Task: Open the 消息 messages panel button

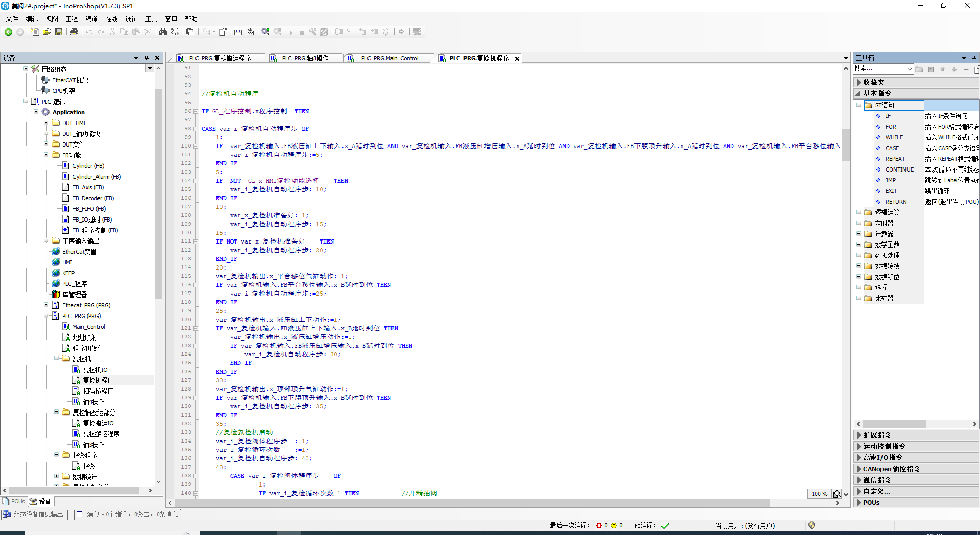Action: [128, 514]
